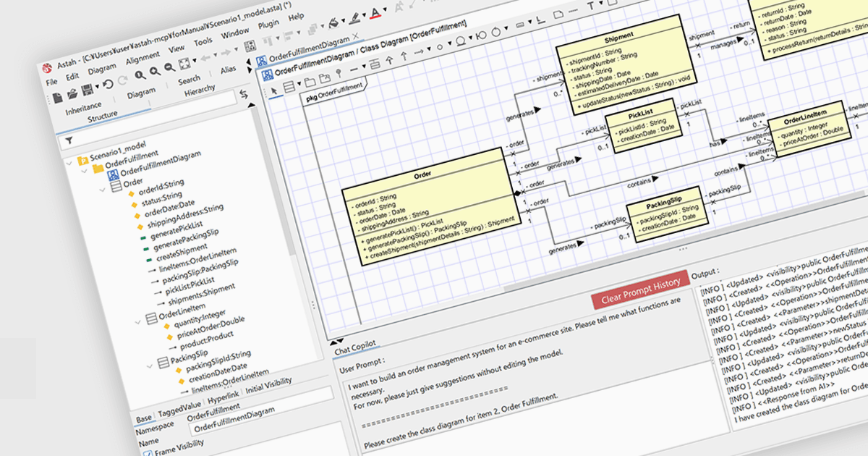Screen dimensions: 868x456
Task: Click the diagram map icon in toolbar
Action: click(x=250, y=46)
